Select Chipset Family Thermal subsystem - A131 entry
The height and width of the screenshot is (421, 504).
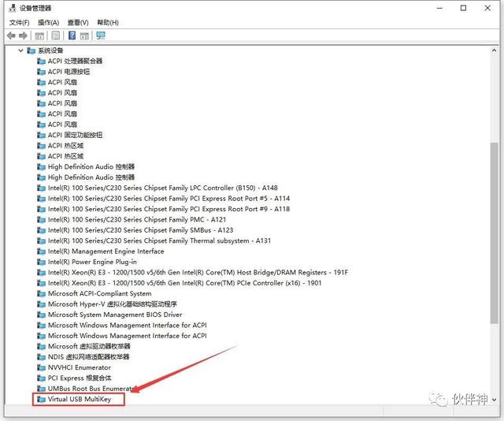tap(159, 240)
